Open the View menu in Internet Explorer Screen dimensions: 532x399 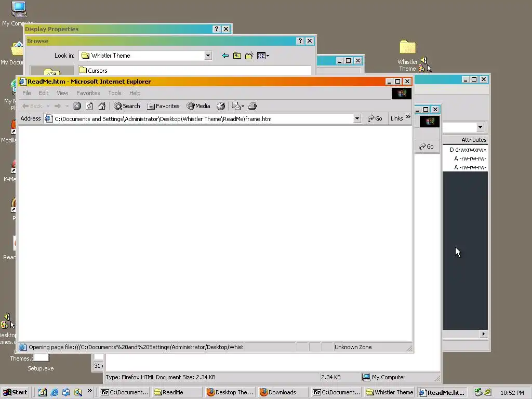(62, 93)
